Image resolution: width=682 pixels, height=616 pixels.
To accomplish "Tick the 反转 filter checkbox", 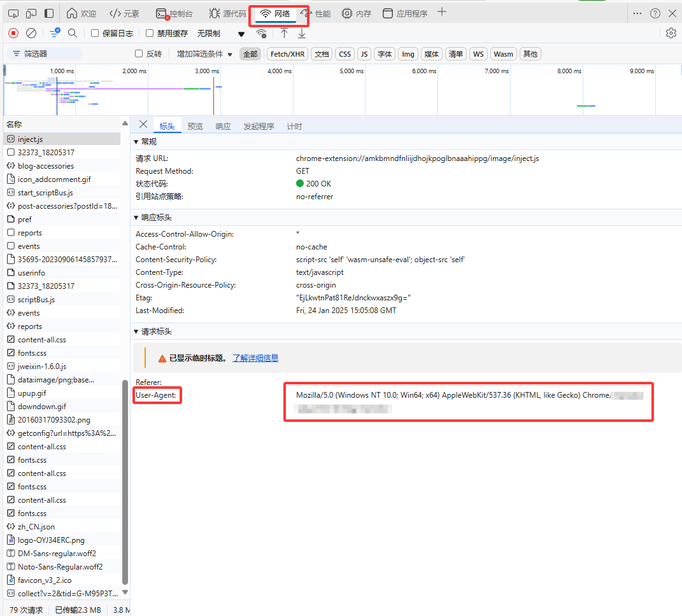I will (x=139, y=54).
